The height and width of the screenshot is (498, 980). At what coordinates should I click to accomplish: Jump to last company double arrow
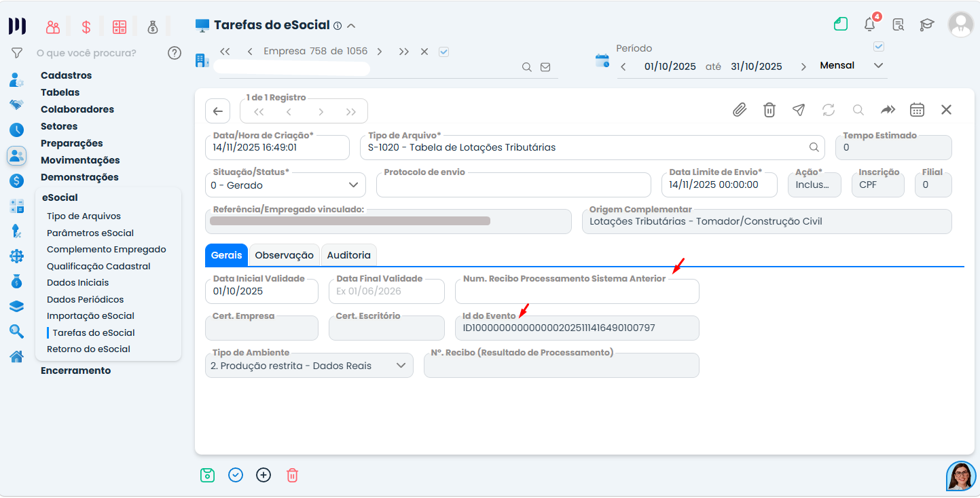point(404,52)
